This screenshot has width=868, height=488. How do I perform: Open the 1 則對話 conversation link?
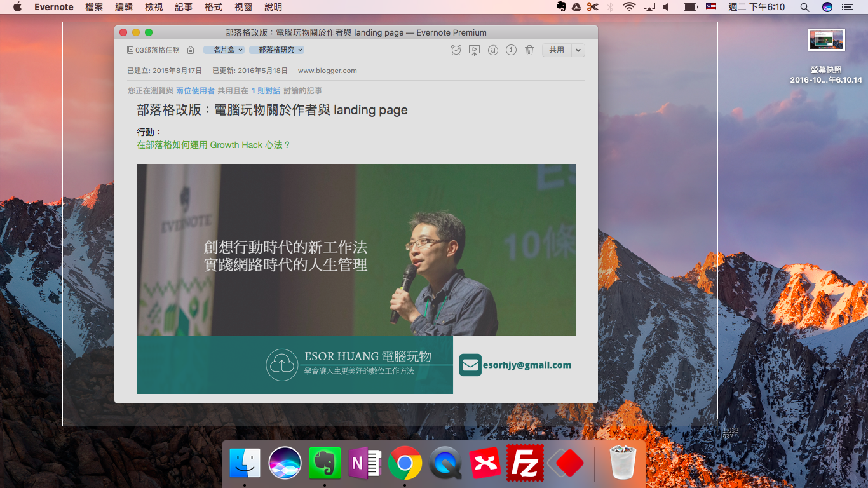point(266,91)
